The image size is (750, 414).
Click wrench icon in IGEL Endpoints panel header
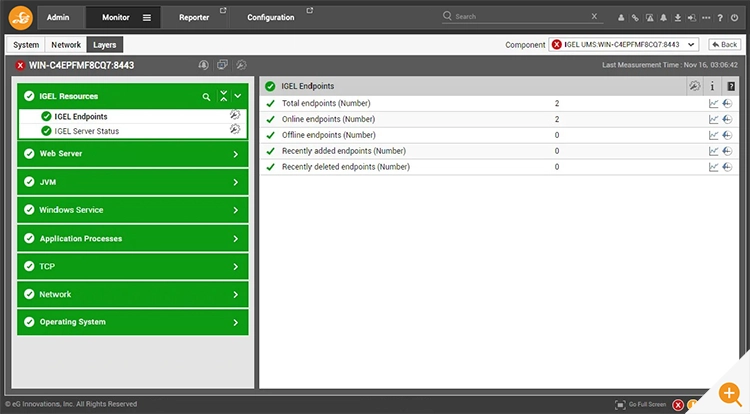pos(695,86)
